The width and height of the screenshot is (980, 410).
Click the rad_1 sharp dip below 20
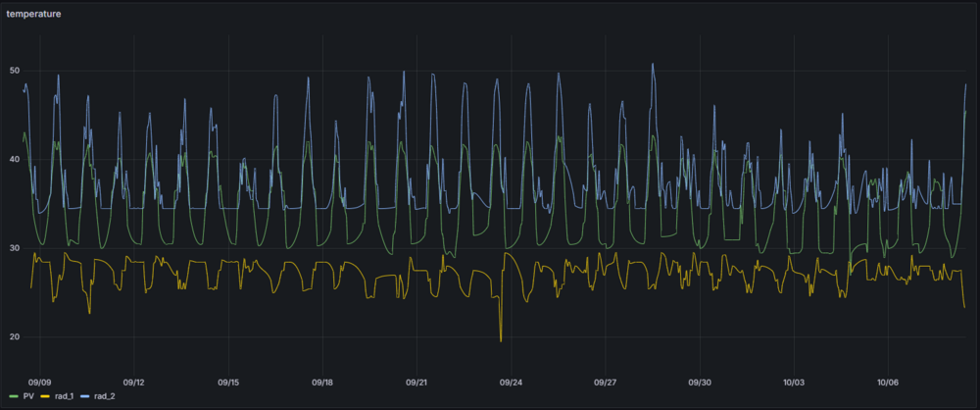(x=501, y=340)
